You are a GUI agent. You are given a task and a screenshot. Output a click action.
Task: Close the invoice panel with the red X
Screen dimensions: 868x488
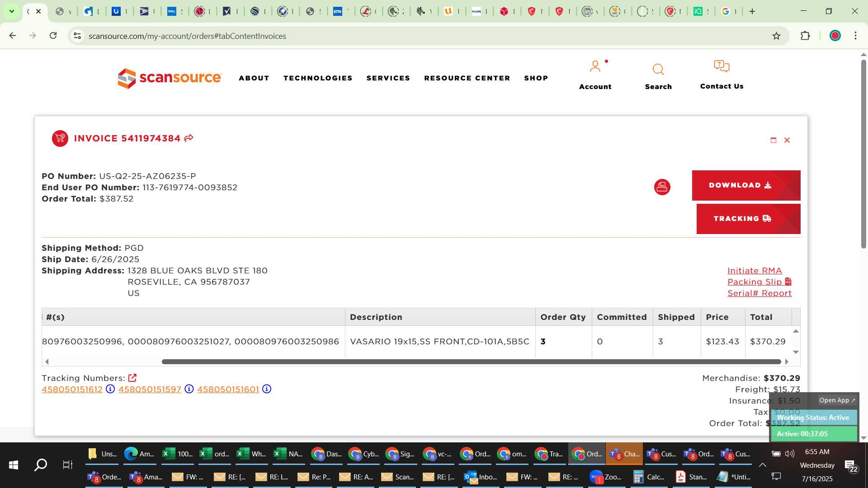[x=787, y=140]
